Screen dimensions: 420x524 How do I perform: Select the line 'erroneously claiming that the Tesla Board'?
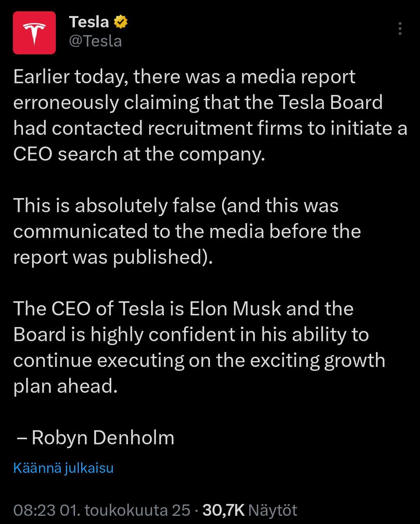(198, 103)
